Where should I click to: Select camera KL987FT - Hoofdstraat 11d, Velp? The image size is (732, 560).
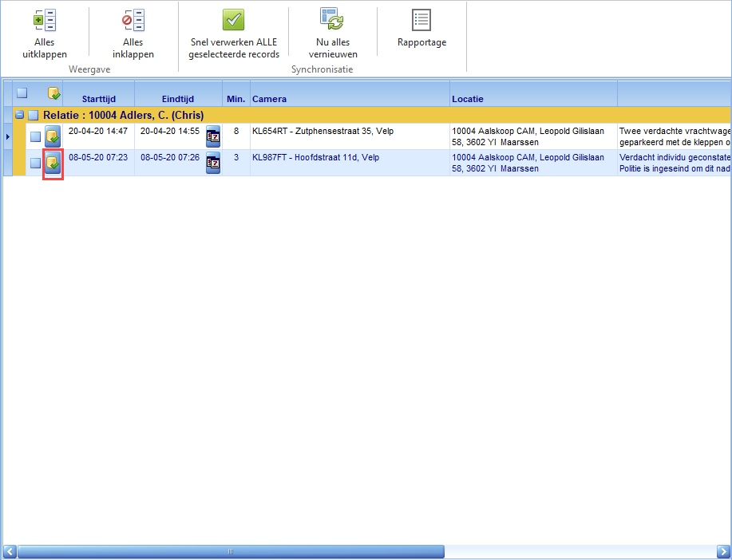[315, 157]
